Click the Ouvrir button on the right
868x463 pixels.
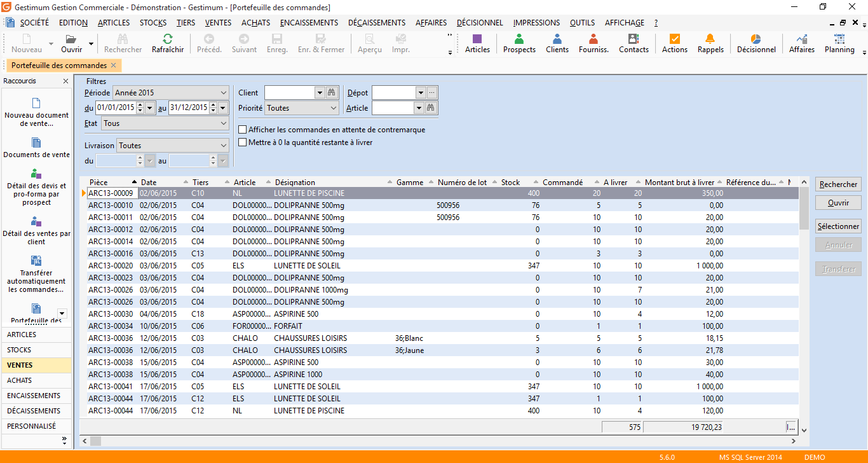[x=838, y=203]
